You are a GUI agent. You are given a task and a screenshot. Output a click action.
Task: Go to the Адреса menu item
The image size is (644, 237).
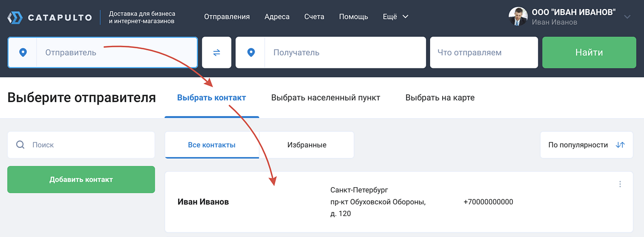(x=277, y=17)
